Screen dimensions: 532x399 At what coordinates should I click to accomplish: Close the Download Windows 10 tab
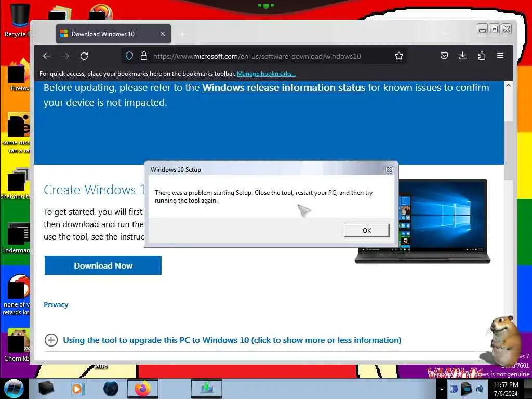click(163, 34)
